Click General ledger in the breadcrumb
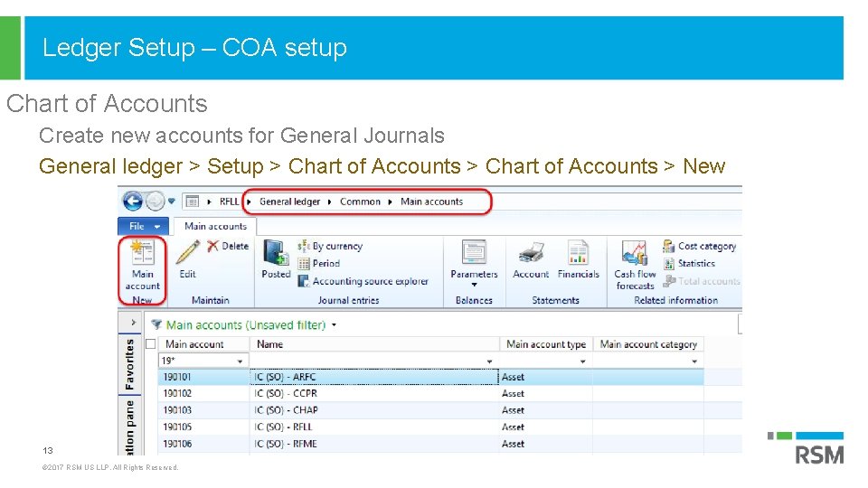Image resolution: width=868 pixels, height=488 pixels. coord(289,202)
